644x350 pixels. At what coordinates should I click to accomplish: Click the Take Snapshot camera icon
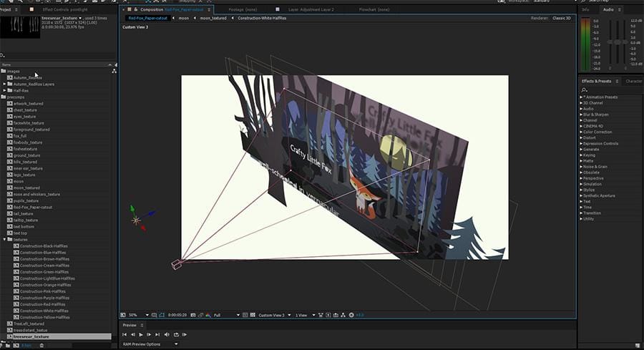pyautogui.click(x=193, y=315)
